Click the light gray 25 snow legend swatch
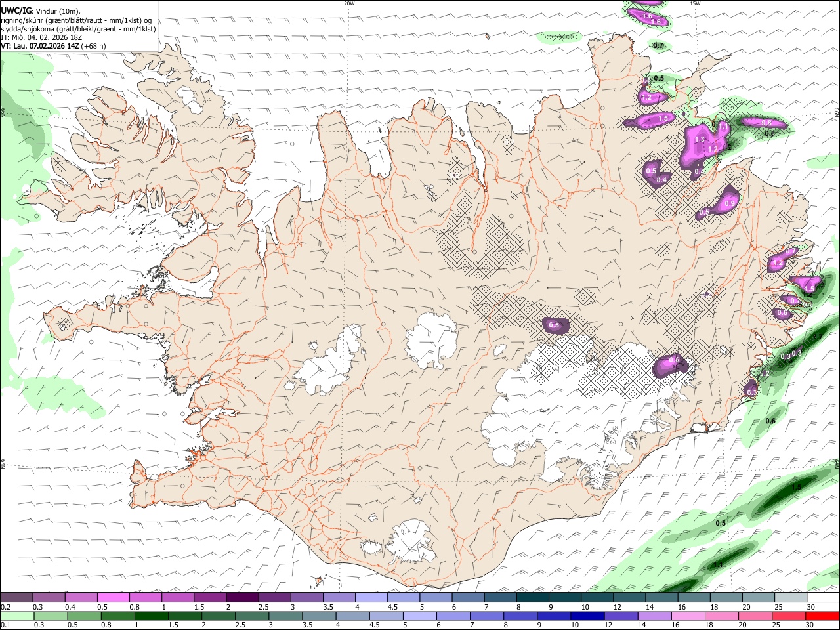The height and width of the screenshot is (630, 840). tap(791, 597)
